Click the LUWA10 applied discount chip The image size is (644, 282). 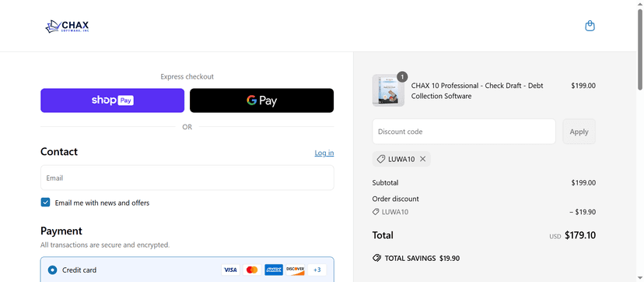point(401,159)
